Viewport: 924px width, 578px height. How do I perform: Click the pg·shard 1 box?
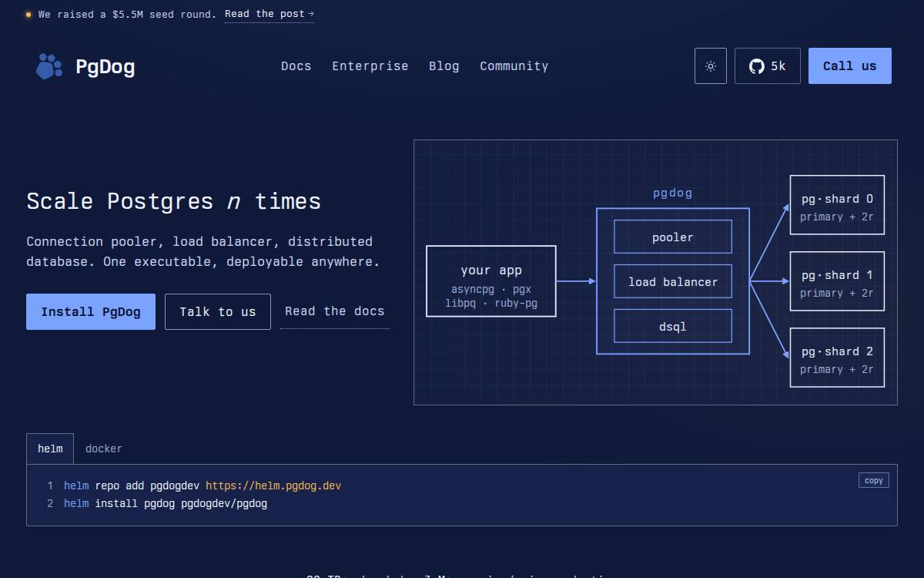click(837, 281)
